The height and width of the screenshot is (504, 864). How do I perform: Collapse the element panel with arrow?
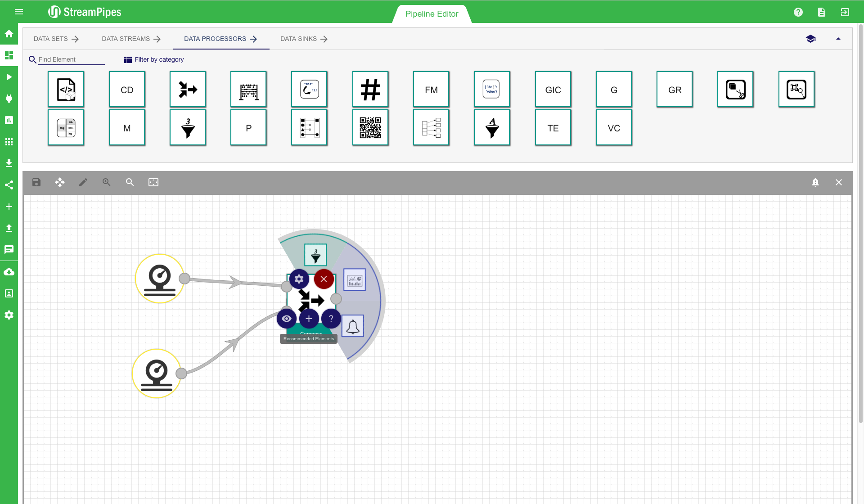point(838,39)
